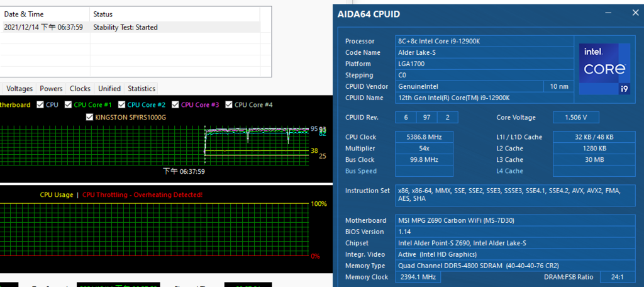Click the CPUID Vendor value GenuineIntel
The height and width of the screenshot is (287, 644).
click(x=469, y=86)
